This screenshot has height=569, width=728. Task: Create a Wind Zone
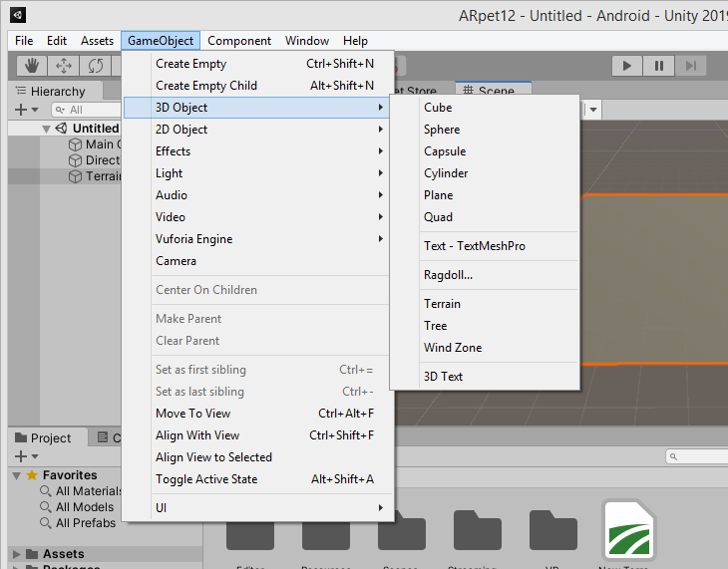coord(485,348)
